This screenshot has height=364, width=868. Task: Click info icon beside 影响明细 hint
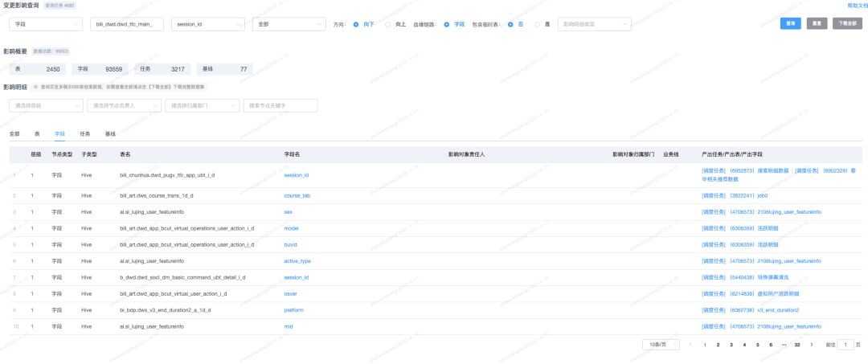(36, 87)
